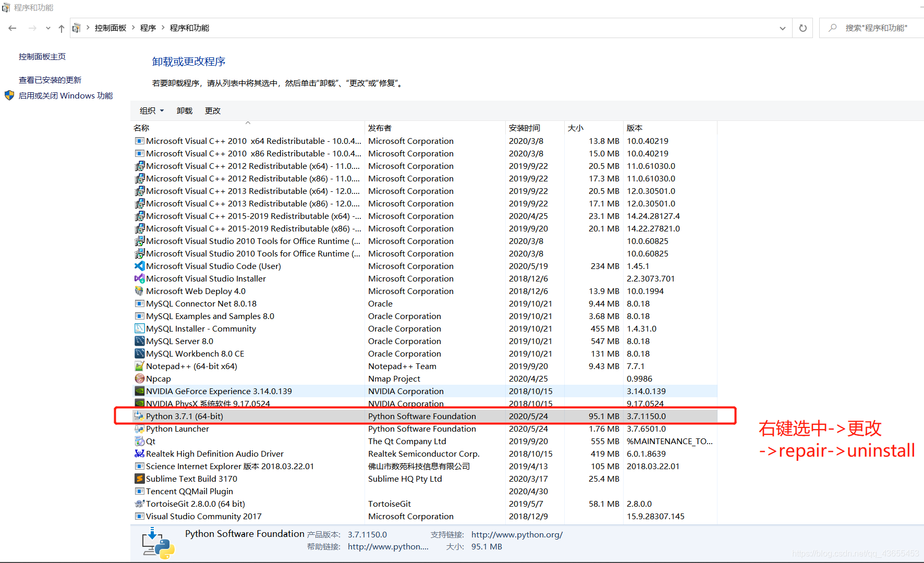Select Science Internet Explorer icon

tap(139, 466)
